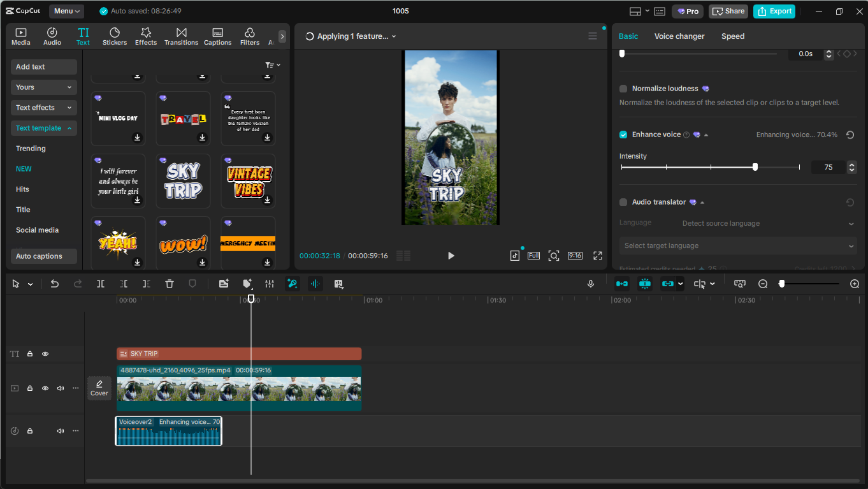Image resolution: width=868 pixels, height=489 pixels.
Task: Open the 9:16 aspect ratio dropdown
Action: (x=575, y=255)
